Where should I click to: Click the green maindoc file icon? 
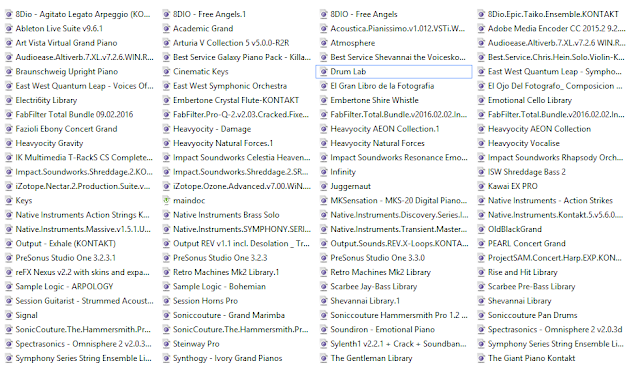pyautogui.click(x=166, y=200)
